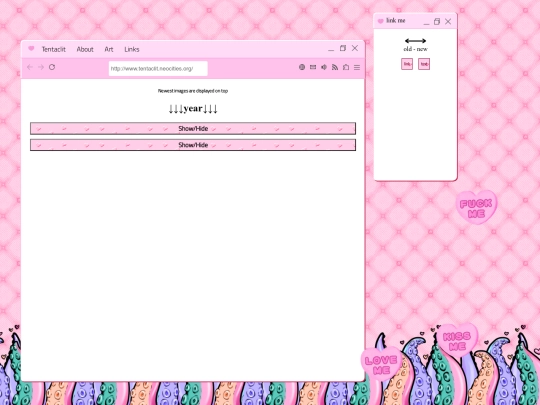Click the puzzle extension icon
Image resolution: width=540 pixels, height=405 pixels.
pyautogui.click(x=346, y=67)
